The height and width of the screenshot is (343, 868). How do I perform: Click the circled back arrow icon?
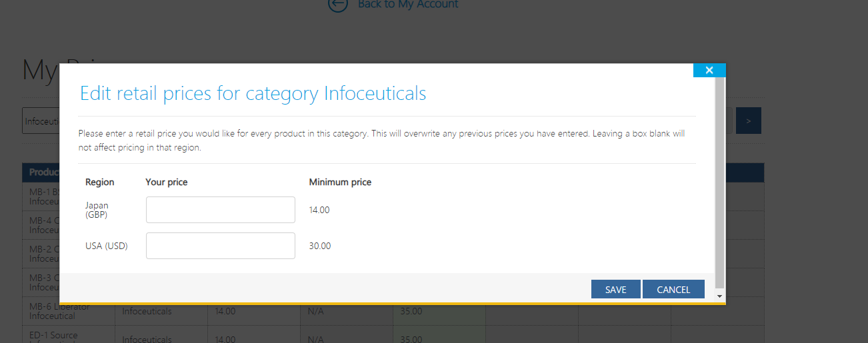(x=338, y=4)
